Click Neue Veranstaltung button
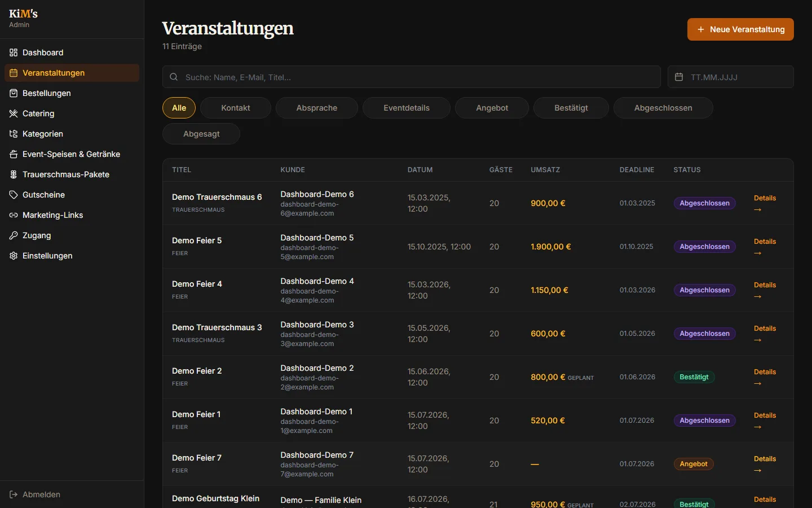Viewport: 812px width, 508px height. 740,29
